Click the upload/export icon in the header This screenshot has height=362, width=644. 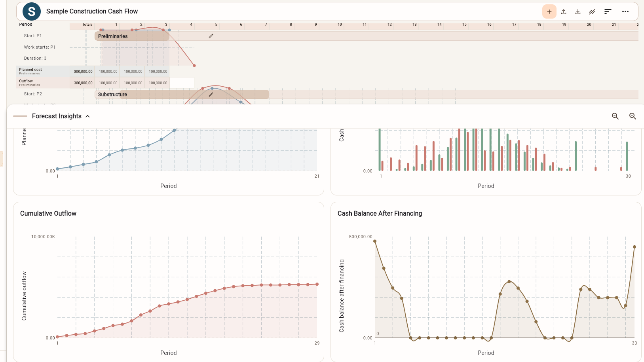click(x=564, y=11)
